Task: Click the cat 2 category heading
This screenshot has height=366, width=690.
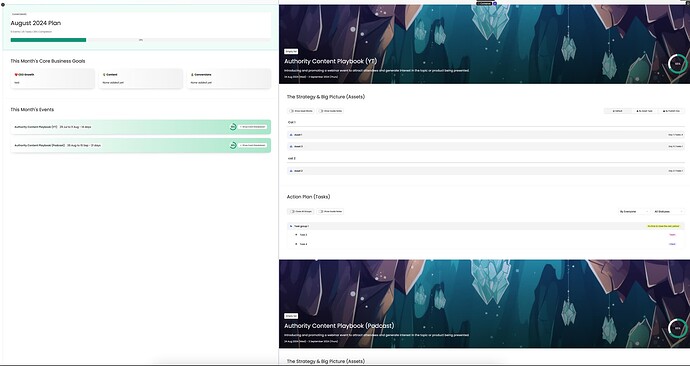Action: pos(292,158)
